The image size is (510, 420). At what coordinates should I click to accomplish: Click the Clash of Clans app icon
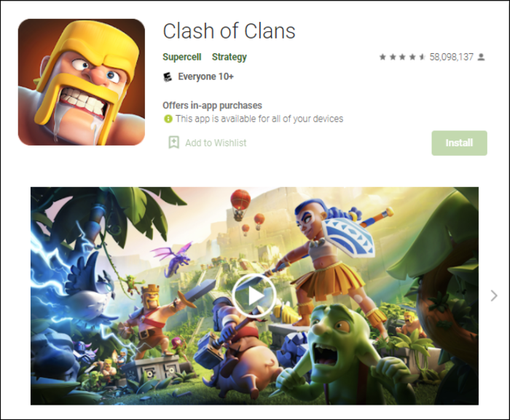coord(82,82)
